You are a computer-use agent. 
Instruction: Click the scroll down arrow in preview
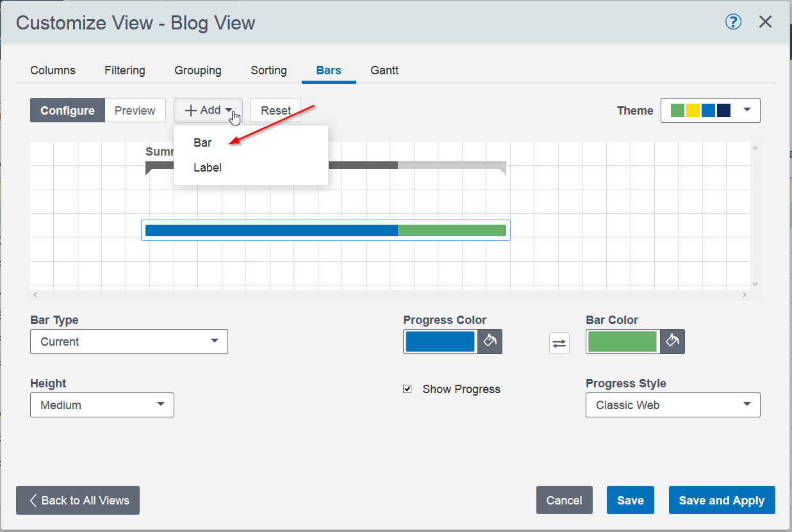755,284
